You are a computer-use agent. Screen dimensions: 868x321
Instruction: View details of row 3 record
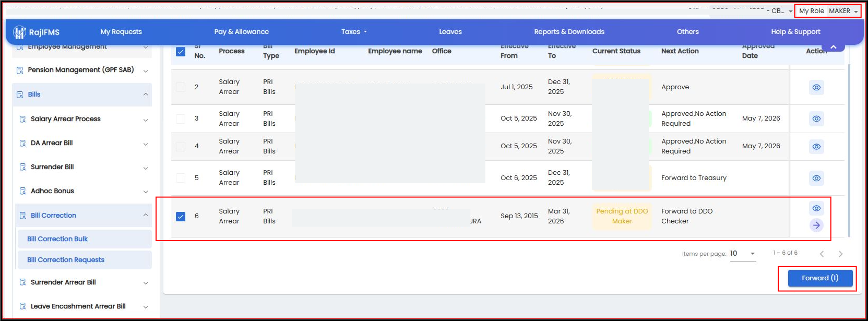click(x=816, y=118)
